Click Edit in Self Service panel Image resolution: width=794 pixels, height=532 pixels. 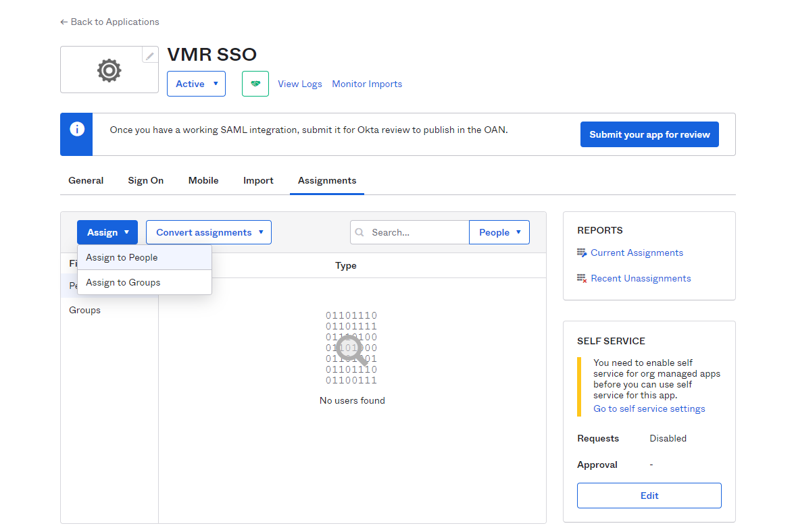tap(649, 496)
